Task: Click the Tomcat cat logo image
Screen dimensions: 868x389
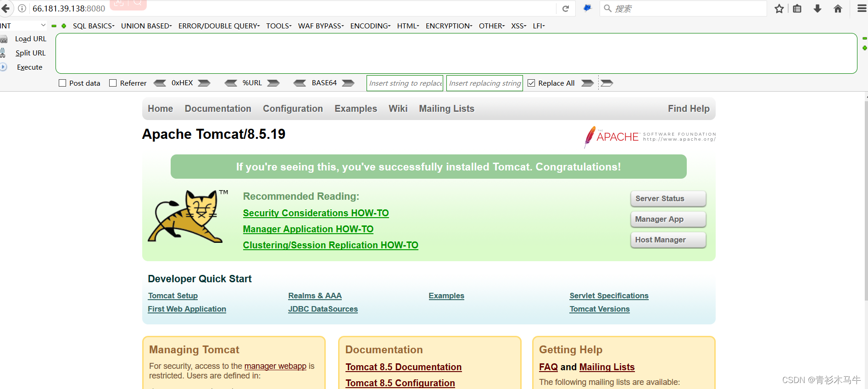Action: [188, 216]
